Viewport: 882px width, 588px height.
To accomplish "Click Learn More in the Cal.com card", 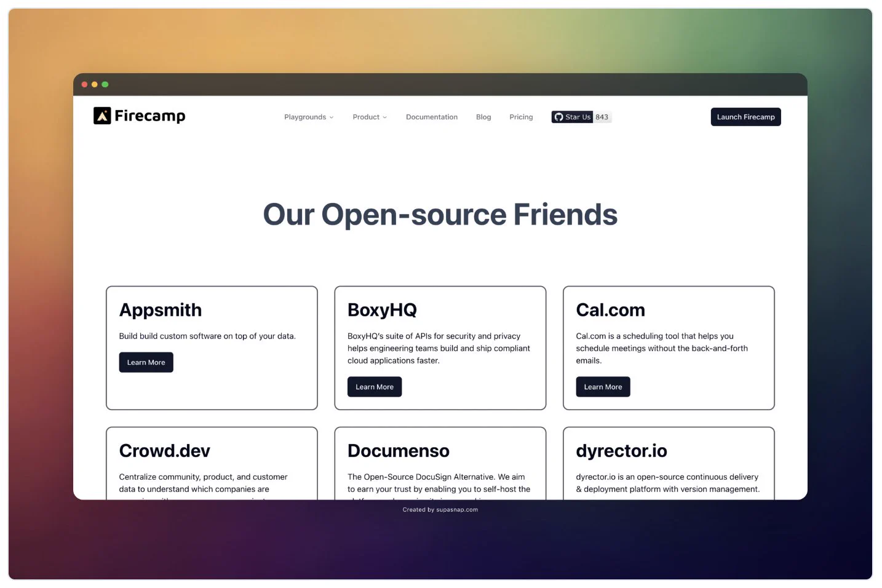I will click(x=603, y=387).
